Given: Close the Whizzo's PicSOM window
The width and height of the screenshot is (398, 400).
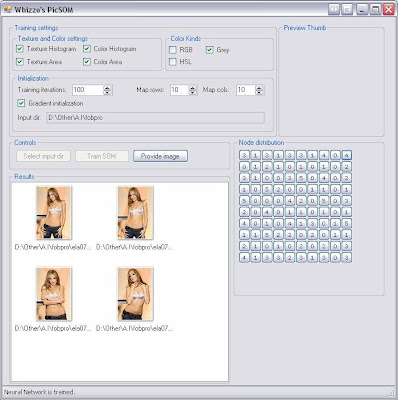Looking at the screenshot, I should [x=388, y=9].
